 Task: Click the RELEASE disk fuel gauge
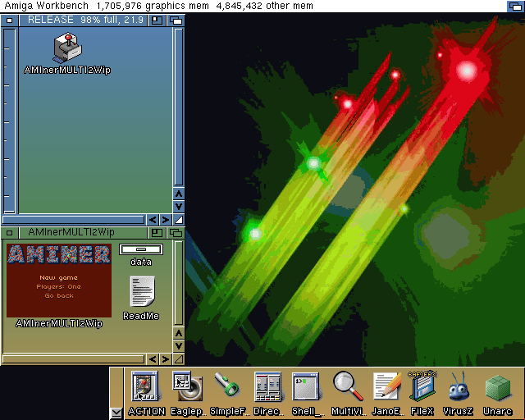tap(10, 121)
